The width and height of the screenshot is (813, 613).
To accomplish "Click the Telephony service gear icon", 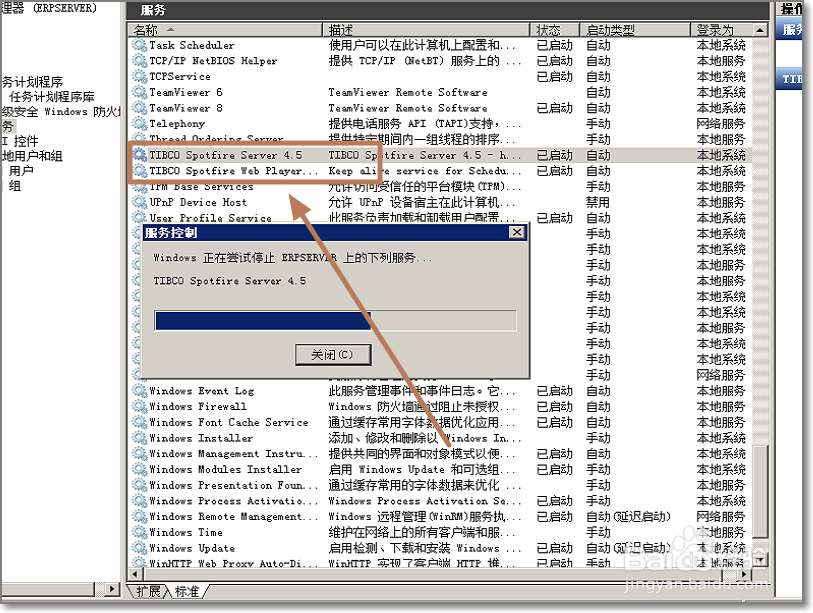I will tap(139, 123).
